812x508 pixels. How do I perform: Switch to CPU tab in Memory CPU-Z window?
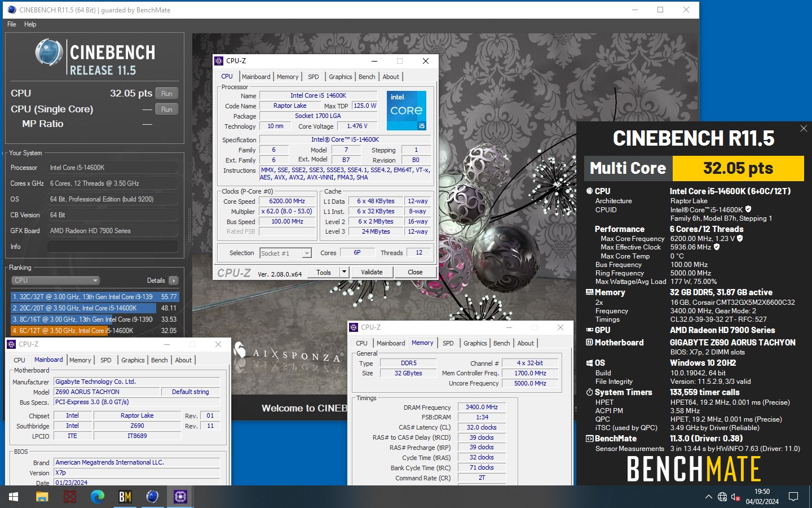click(361, 343)
